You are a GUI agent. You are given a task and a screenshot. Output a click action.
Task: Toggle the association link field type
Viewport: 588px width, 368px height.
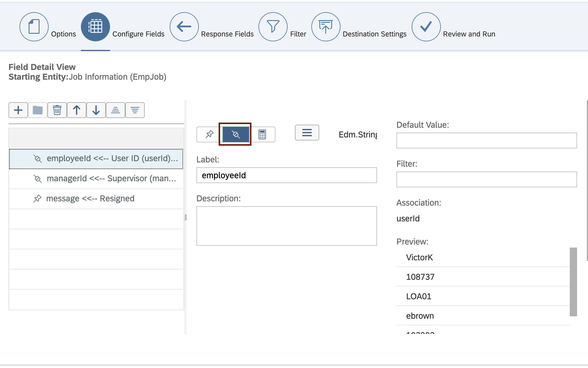click(236, 134)
